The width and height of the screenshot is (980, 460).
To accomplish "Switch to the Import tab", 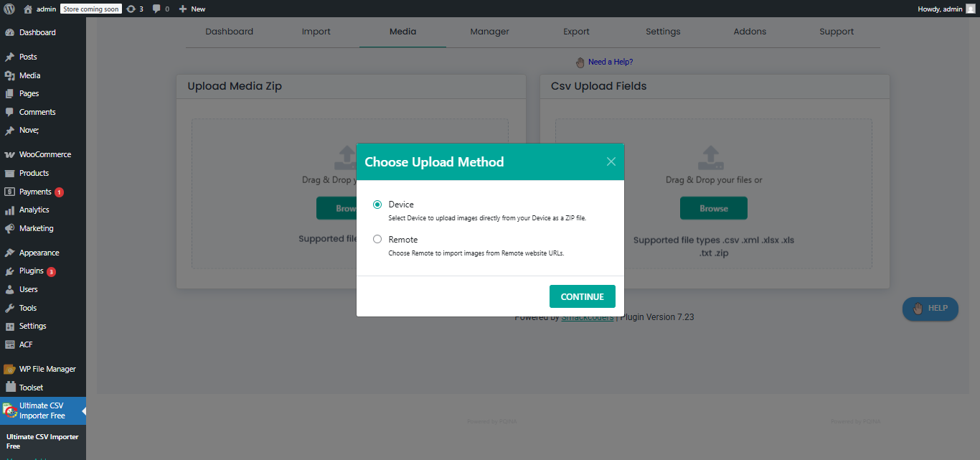I will 316,32.
